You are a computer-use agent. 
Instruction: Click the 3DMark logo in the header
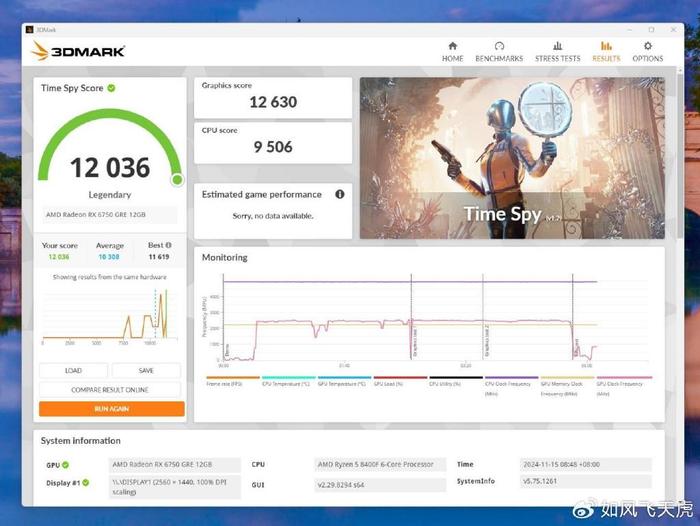78,51
